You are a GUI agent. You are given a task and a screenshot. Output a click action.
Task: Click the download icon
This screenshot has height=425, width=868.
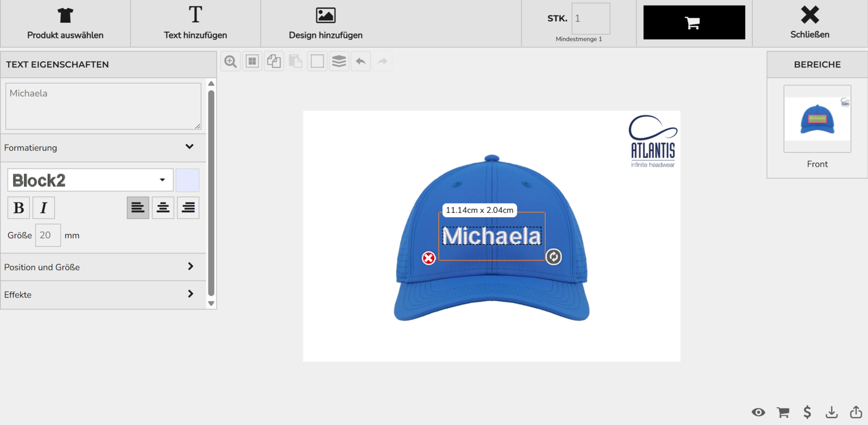click(x=831, y=413)
